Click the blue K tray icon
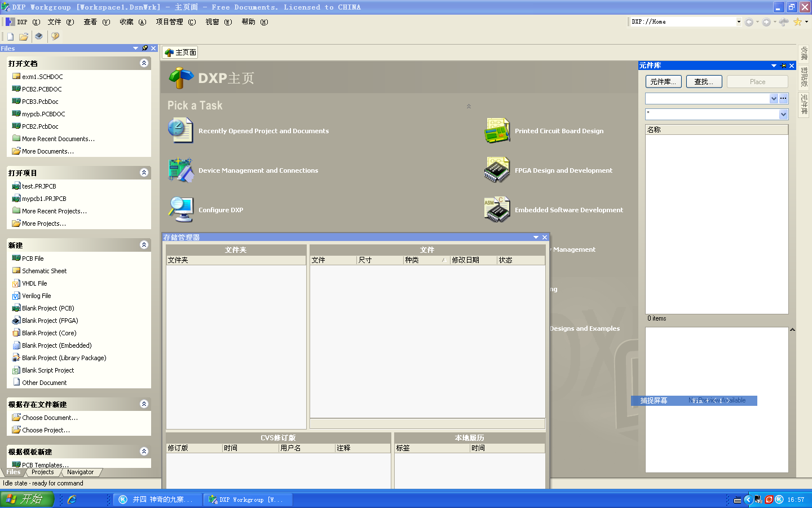 (779, 500)
